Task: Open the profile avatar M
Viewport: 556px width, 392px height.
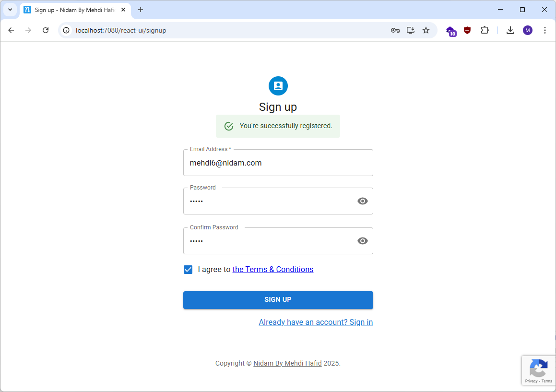Action: 528,30
